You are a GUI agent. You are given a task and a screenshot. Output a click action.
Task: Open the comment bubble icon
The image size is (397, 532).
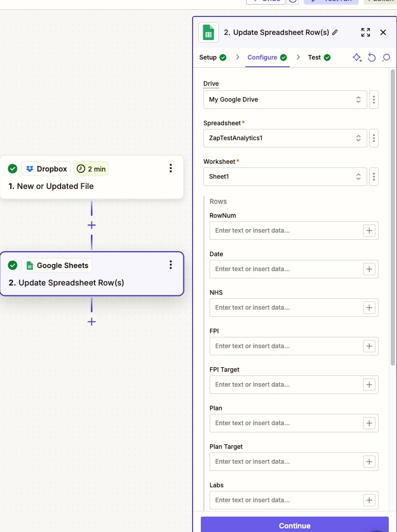(x=386, y=58)
